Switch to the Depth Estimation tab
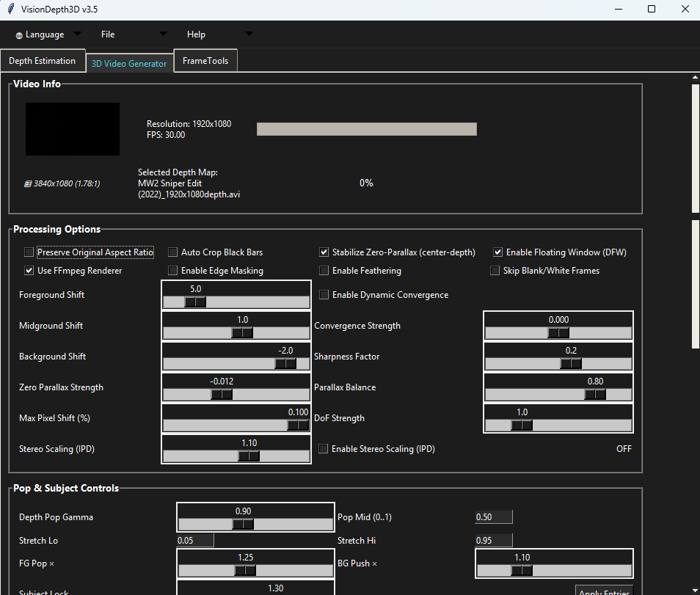This screenshot has height=595, width=700. (43, 61)
